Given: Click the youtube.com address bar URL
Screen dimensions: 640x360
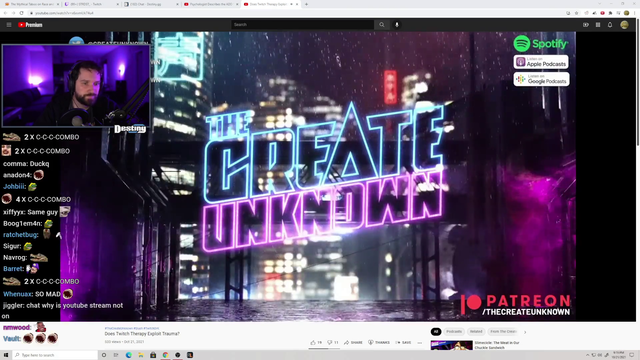Looking at the screenshot, I should tap(64, 13).
